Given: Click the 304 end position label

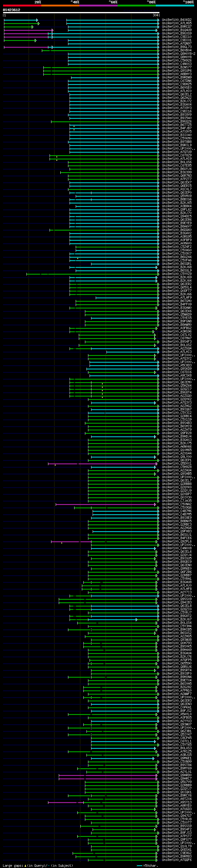Looking at the screenshot, I should tap(155, 15).
